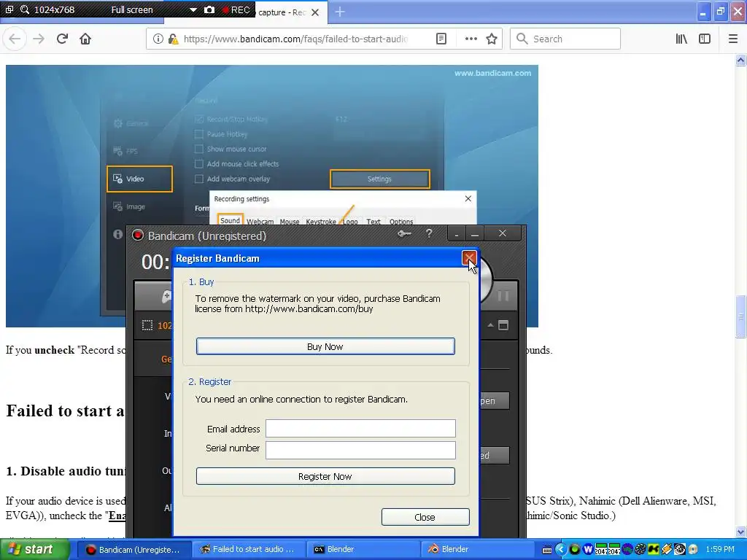
Task: Open the Full screen mode dropdown arrow
Action: pos(193,10)
